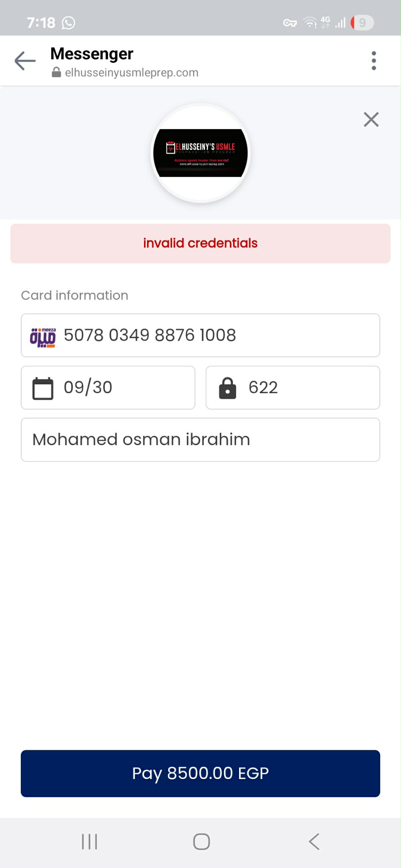Tap the elhusseinyusmleprep.com URL text

tap(131, 73)
